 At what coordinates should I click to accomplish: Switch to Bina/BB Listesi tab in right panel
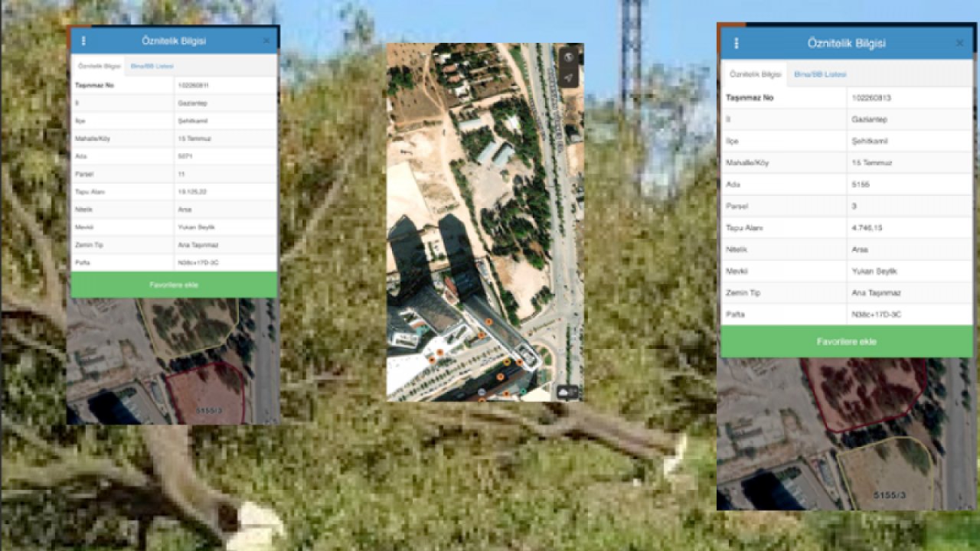click(x=819, y=74)
